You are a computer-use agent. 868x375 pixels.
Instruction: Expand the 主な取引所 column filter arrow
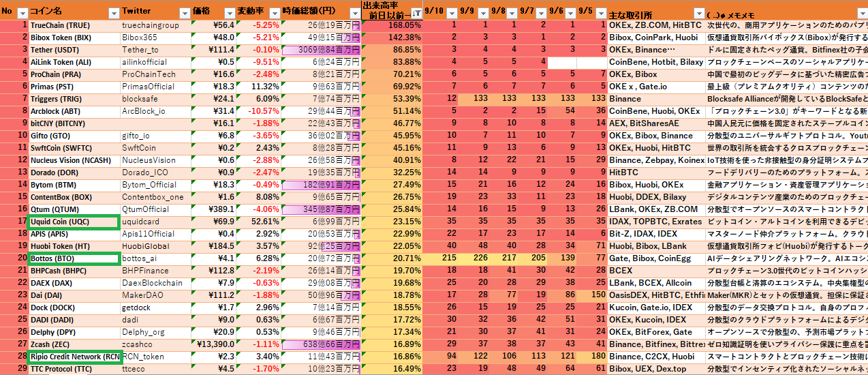698,13
